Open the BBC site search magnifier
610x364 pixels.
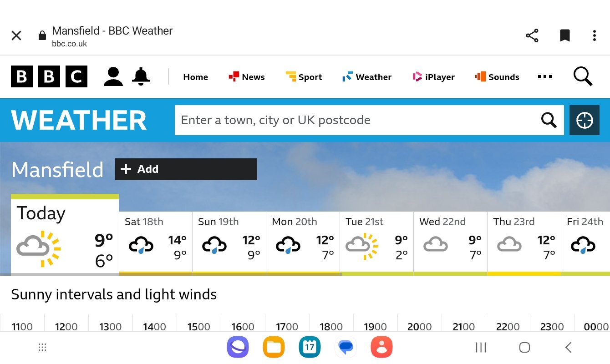(583, 76)
